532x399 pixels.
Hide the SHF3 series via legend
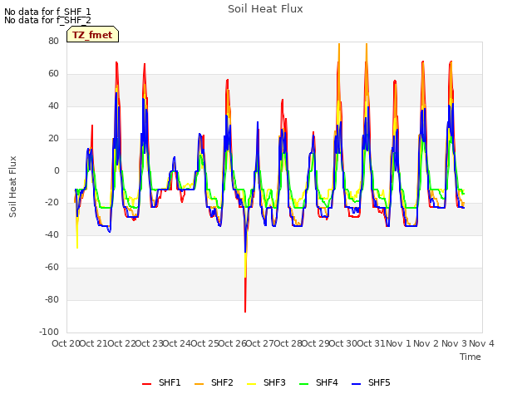pos(266,382)
